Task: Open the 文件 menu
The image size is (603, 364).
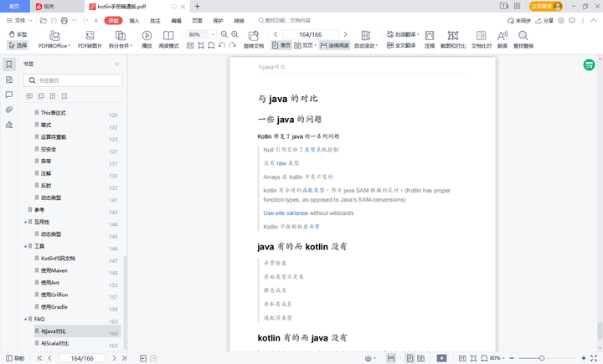Action: click(19, 20)
